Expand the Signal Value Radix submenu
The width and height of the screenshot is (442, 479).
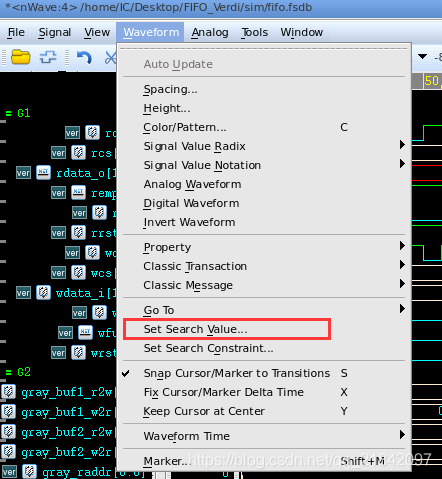264,146
